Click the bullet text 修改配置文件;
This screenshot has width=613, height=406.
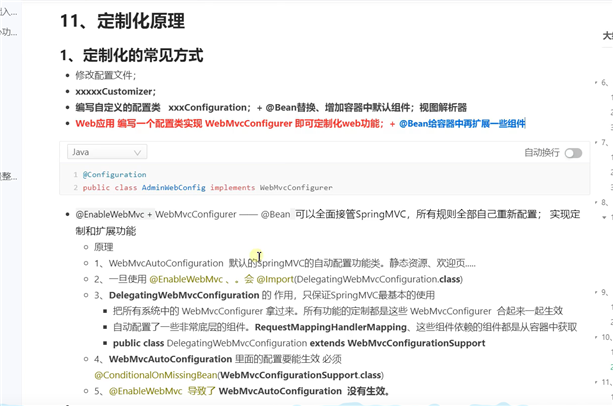click(106, 75)
